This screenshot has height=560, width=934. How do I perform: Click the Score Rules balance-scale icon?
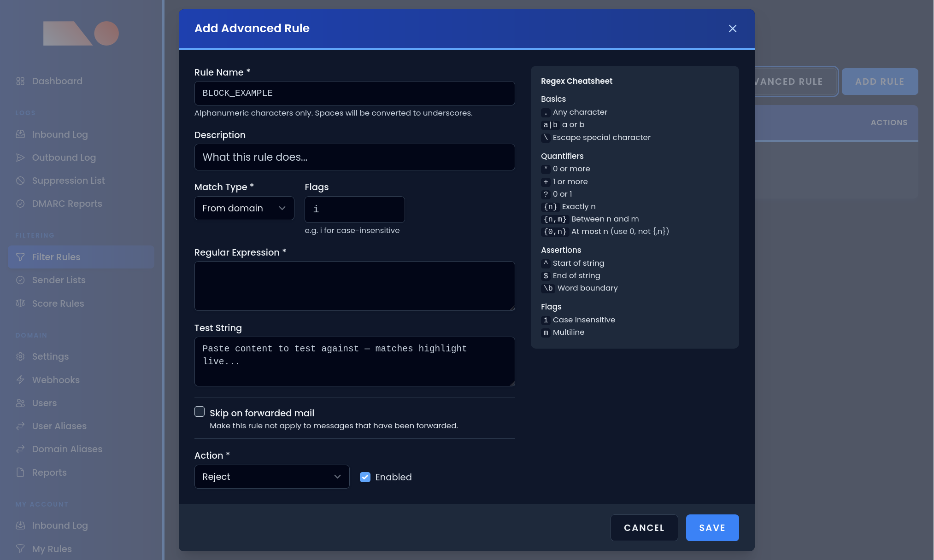(20, 303)
